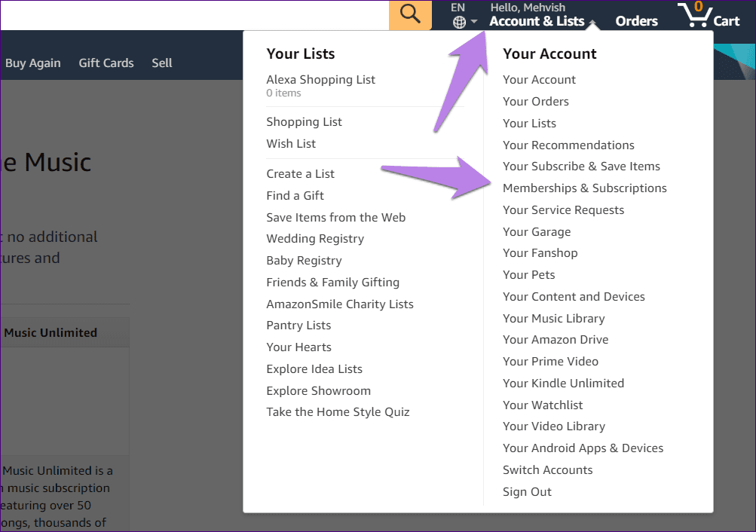Open Your Orders in account menu
Image resolution: width=756 pixels, height=532 pixels.
[x=536, y=102]
